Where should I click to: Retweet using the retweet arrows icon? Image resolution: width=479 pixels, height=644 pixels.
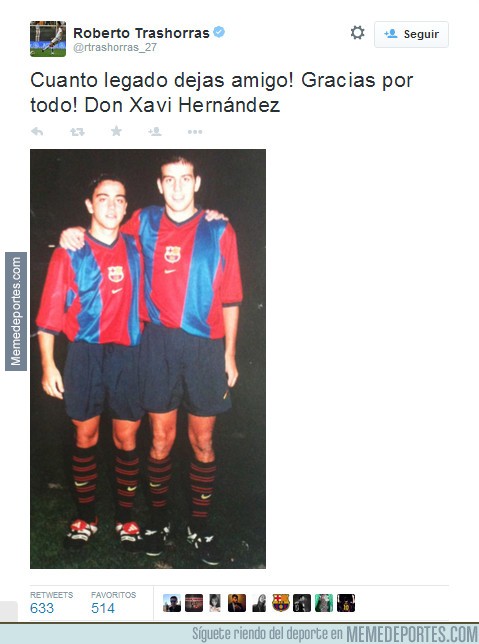77,132
